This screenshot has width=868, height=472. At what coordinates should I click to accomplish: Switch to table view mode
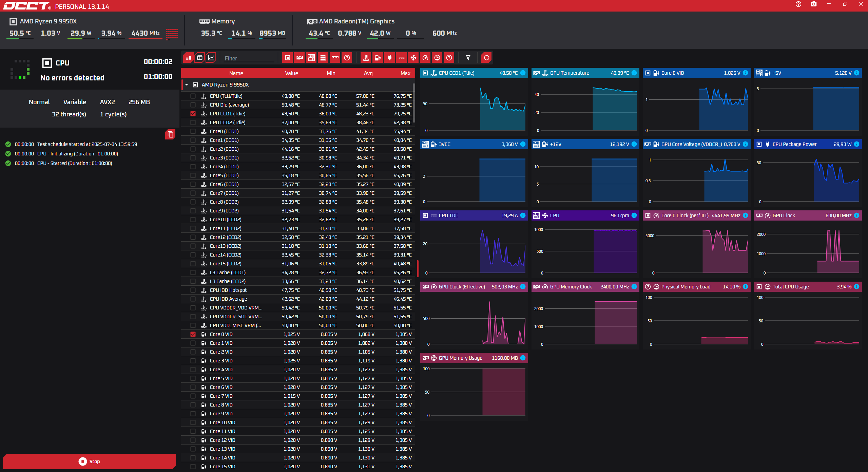coord(200,58)
